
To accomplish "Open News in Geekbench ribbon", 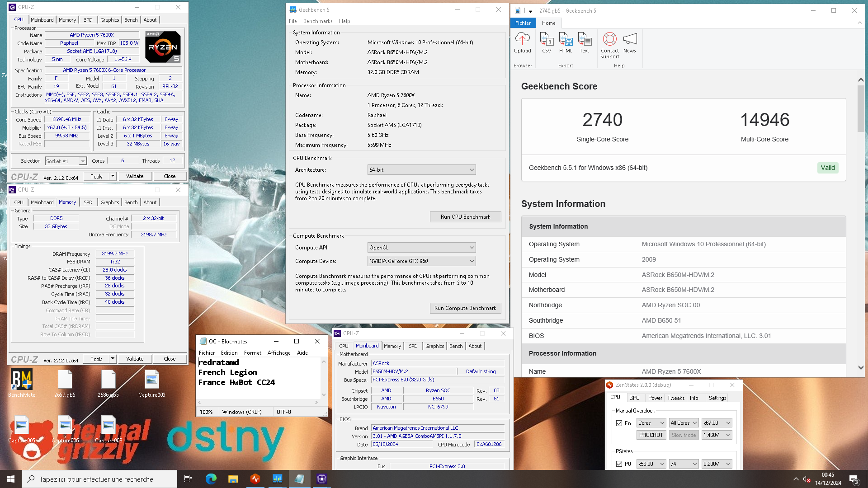I will pyautogui.click(x=630, y=43).
